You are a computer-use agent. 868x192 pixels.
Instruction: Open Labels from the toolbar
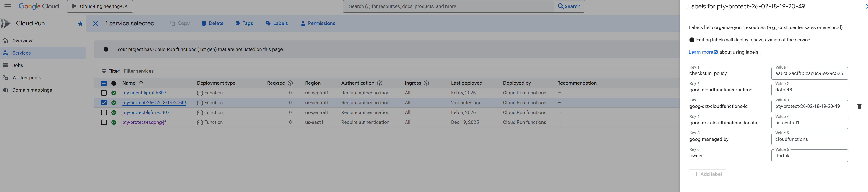(x=277, y=23)
